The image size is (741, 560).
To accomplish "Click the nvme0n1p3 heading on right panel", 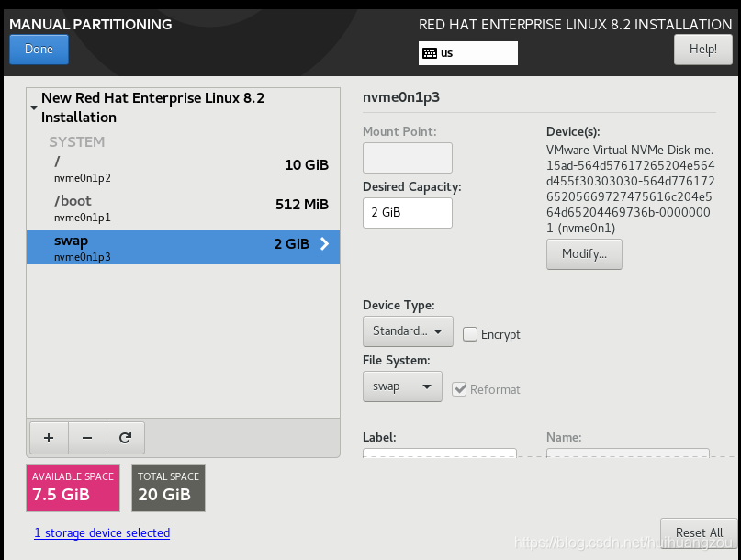I will [x=401, y=97].
